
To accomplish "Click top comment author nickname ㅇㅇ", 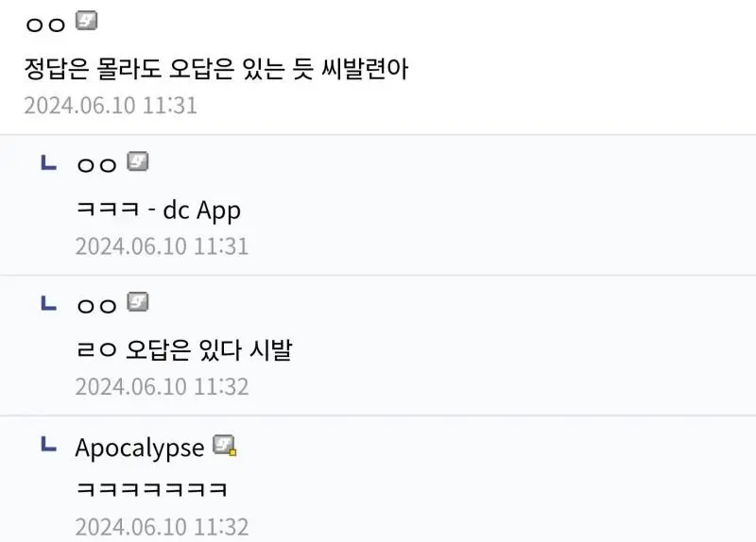I will point(45,25).
